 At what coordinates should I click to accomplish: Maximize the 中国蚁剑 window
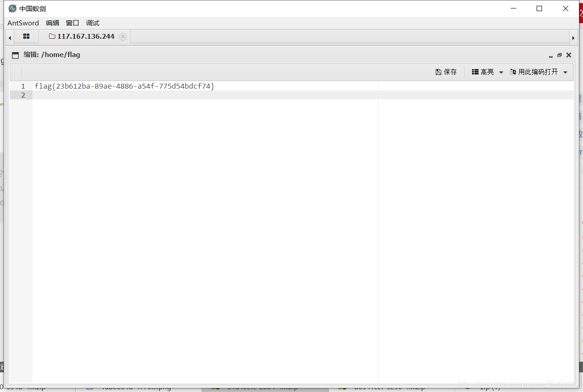[x=539, y=8]
